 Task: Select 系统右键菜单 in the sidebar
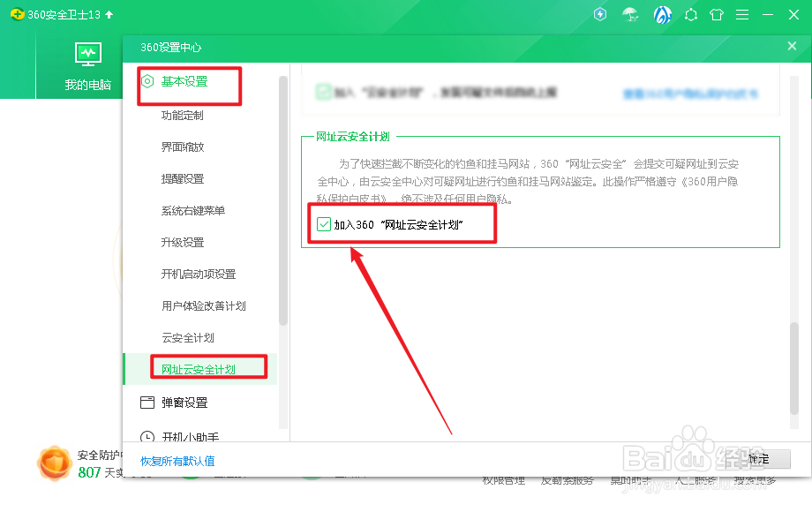tap(192, 211)
